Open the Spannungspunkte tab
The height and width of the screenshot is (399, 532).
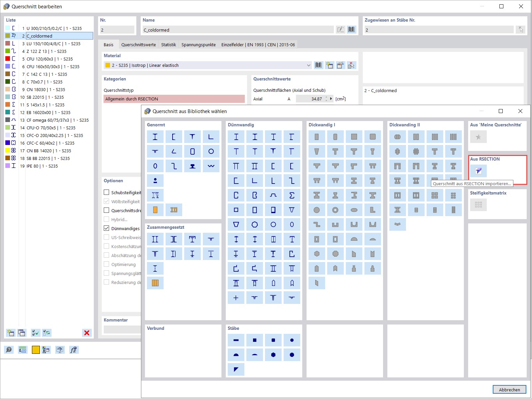199,45
